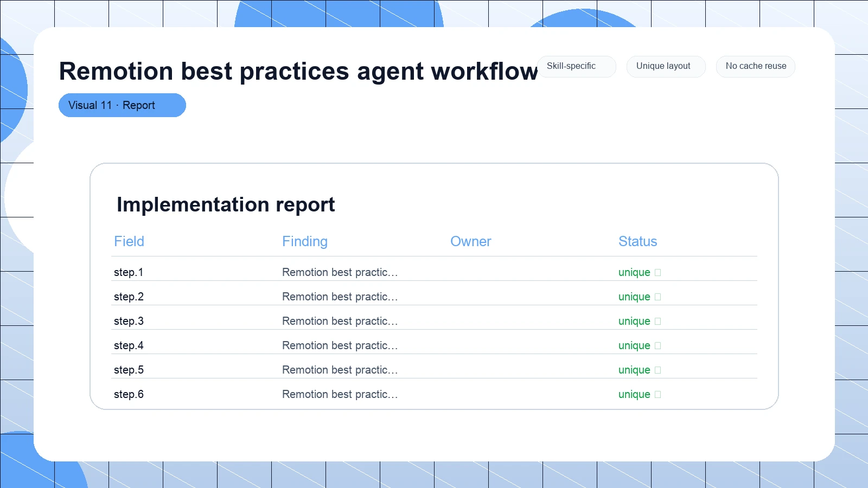Click the Finding column header

point(305,241)
